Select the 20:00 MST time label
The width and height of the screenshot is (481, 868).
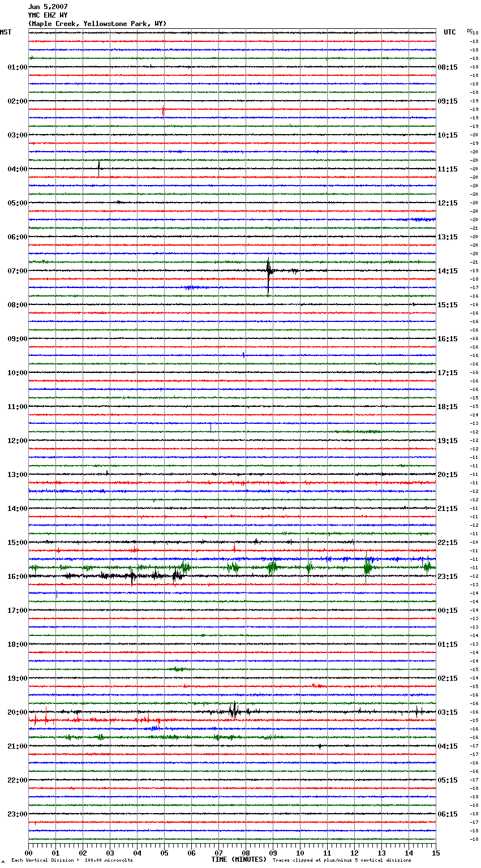pyautogui.click(x=18, y=712)
